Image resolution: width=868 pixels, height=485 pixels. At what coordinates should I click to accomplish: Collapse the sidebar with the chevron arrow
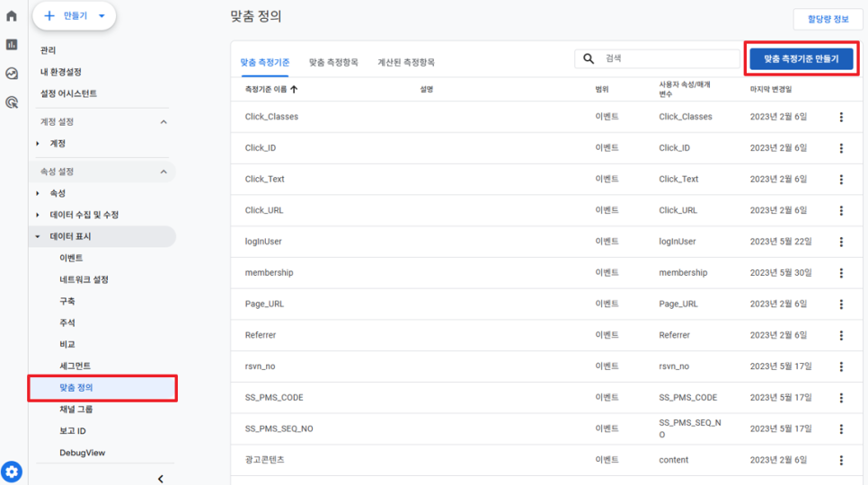click(161, 479)
